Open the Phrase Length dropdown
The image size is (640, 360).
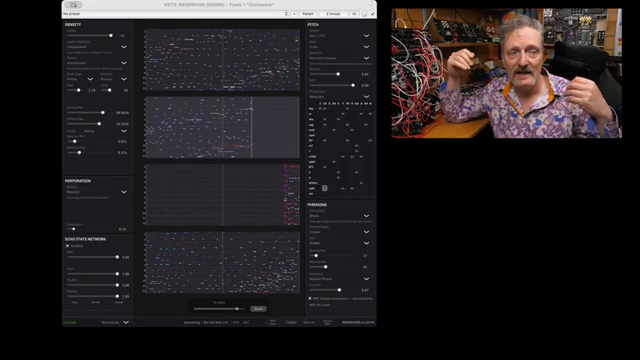coord(339,232)
